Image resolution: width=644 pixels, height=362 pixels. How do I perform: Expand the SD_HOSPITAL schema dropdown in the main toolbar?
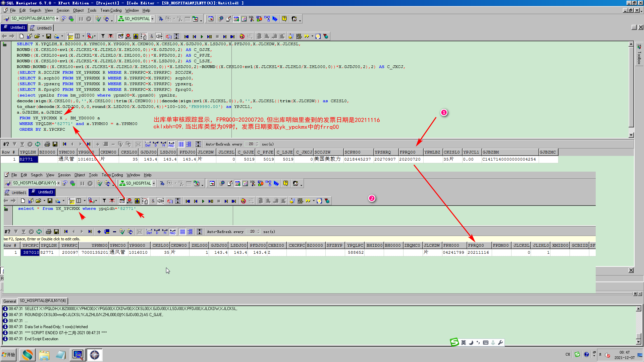pos(152,19)
